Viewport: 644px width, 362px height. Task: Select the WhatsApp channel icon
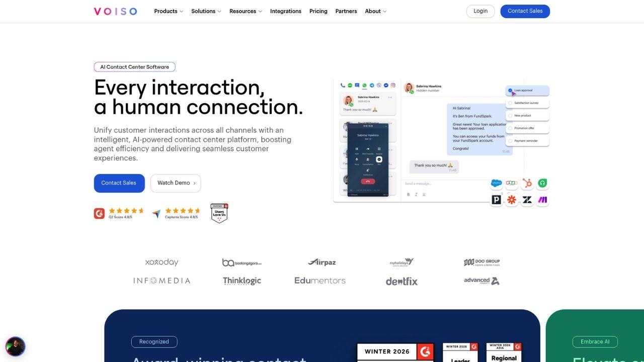pos(365,85)
